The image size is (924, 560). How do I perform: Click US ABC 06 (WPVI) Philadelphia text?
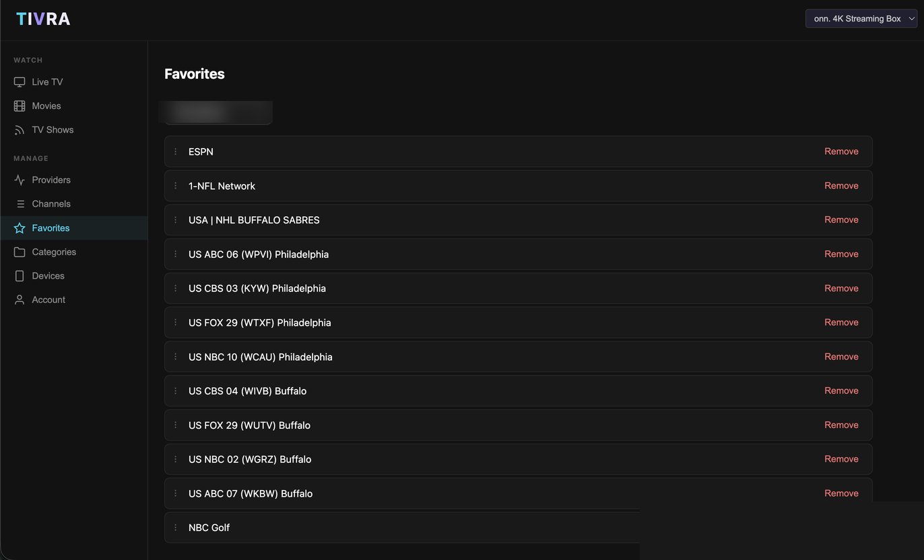pos(259,254)
